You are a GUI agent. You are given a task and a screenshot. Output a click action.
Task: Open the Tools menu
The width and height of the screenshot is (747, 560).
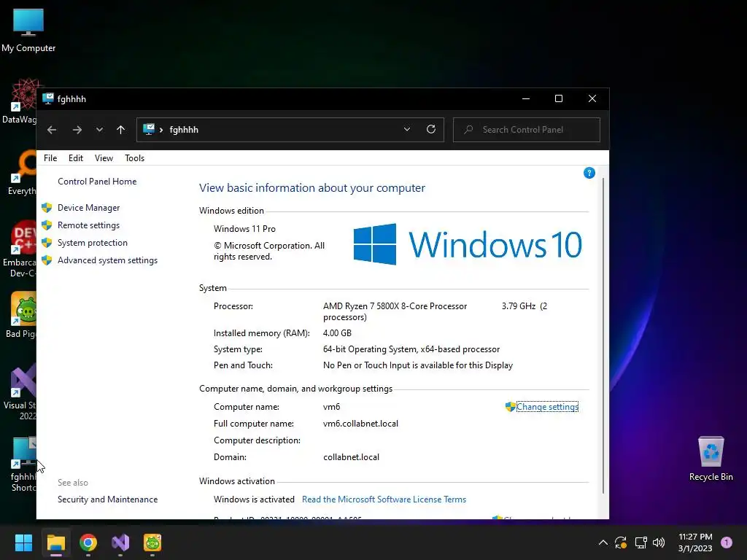134,158
